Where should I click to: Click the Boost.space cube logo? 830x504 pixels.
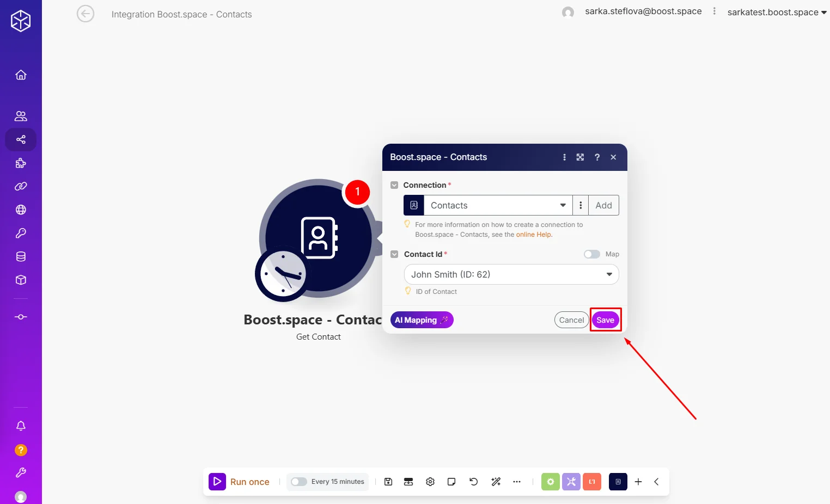(x=21, y=21)
